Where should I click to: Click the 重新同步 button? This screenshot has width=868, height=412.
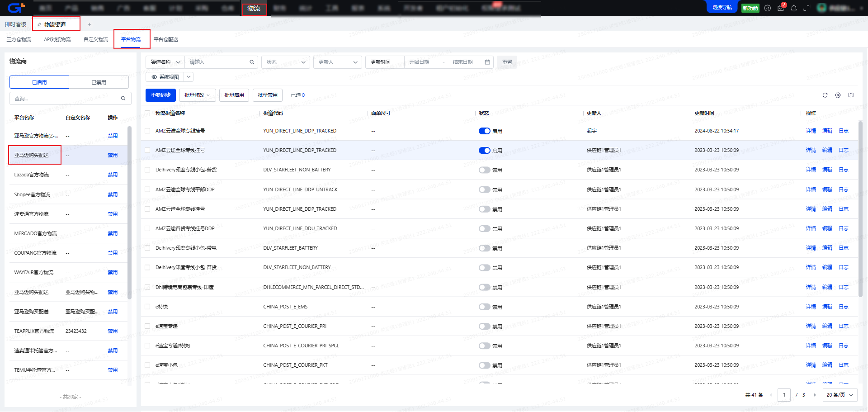tap(160, 95)
